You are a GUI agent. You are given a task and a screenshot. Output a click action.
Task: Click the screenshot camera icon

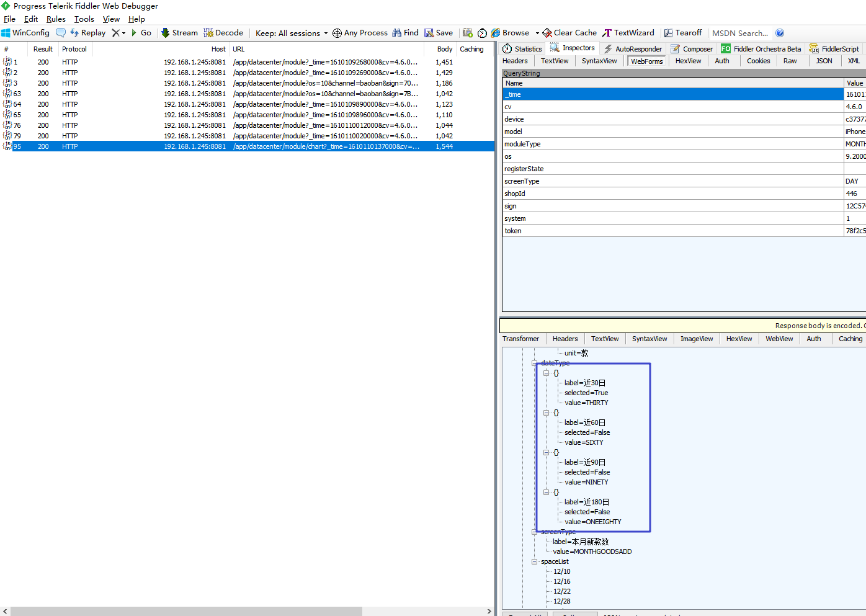[x=468, y=33]
